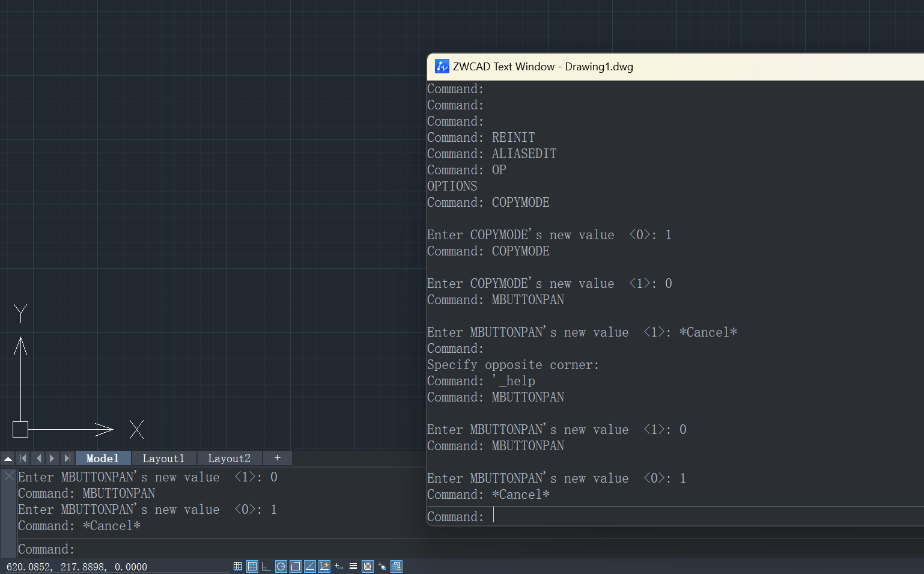
Task: Click the UCS origin square icon
Action: 20,429
